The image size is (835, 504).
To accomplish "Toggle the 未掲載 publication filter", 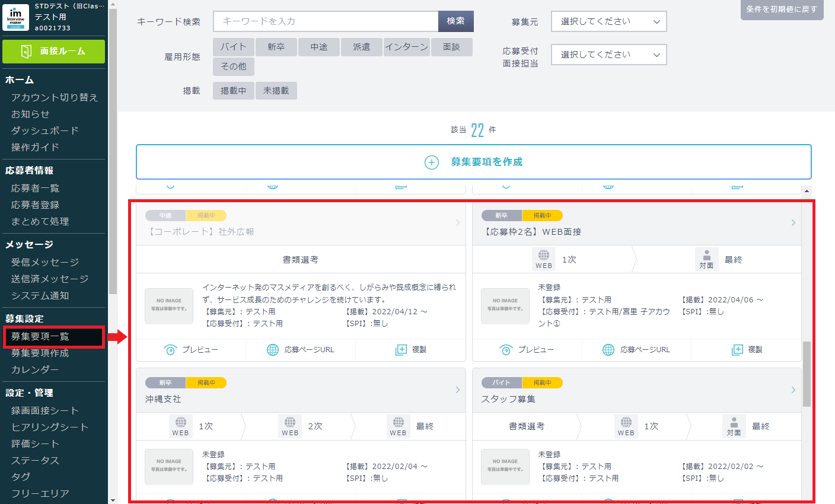I will coord(276,91).
